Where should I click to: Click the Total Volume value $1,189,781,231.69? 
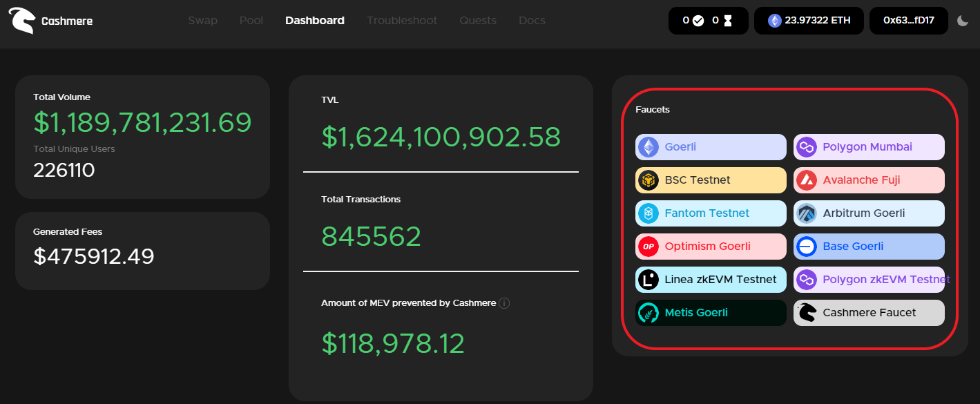[143, 123]
